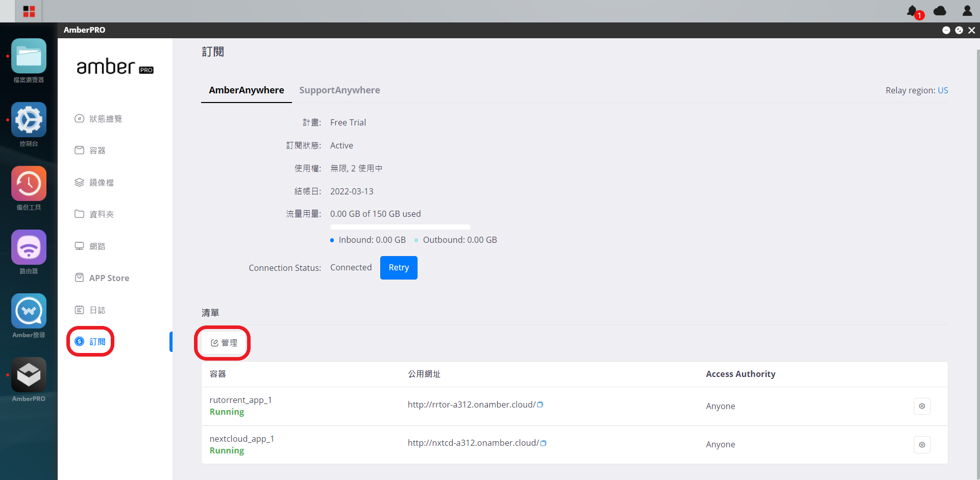Open settings gear for nextcloud_app_1 row
The image size is (980, 480).
(922, 445)
